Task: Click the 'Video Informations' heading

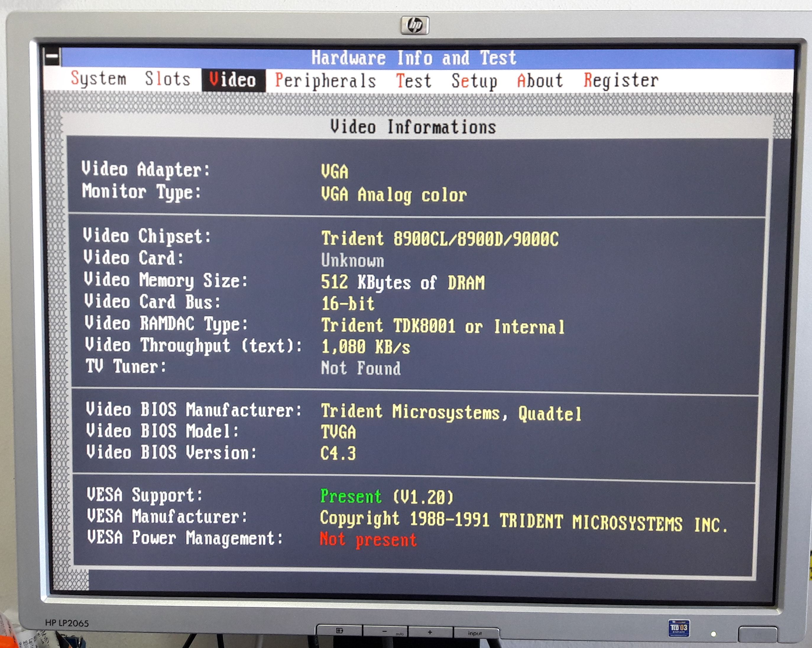Action: [413, 127]
